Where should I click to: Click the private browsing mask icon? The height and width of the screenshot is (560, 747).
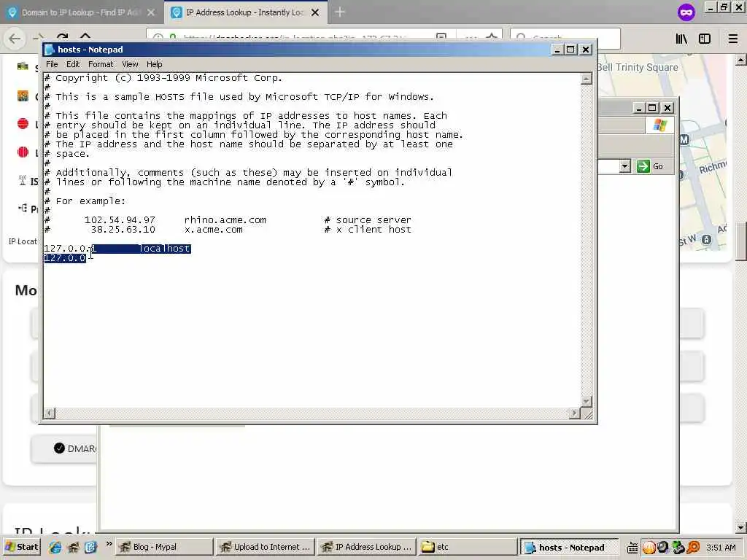pos(686,12)
